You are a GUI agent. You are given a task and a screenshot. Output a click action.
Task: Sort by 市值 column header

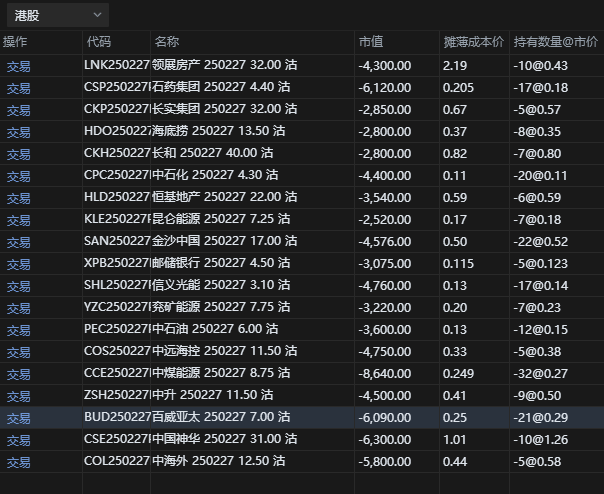click(371, 42)
